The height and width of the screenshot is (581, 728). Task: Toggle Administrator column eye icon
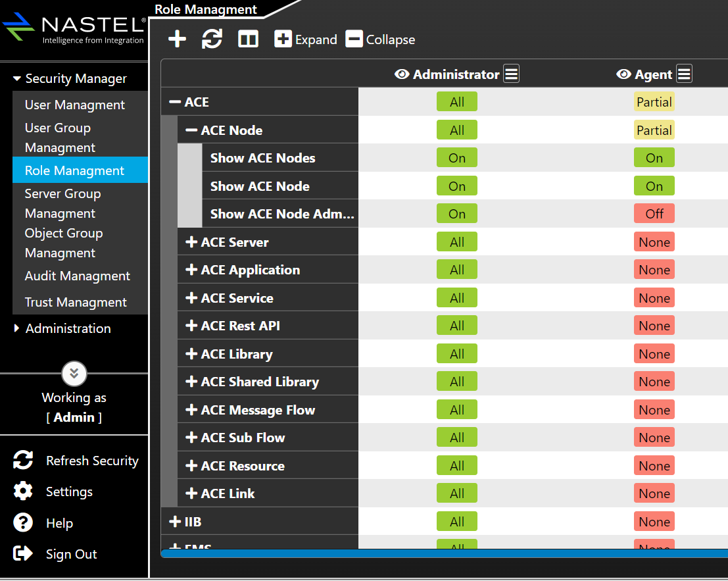tap(402, 74)
